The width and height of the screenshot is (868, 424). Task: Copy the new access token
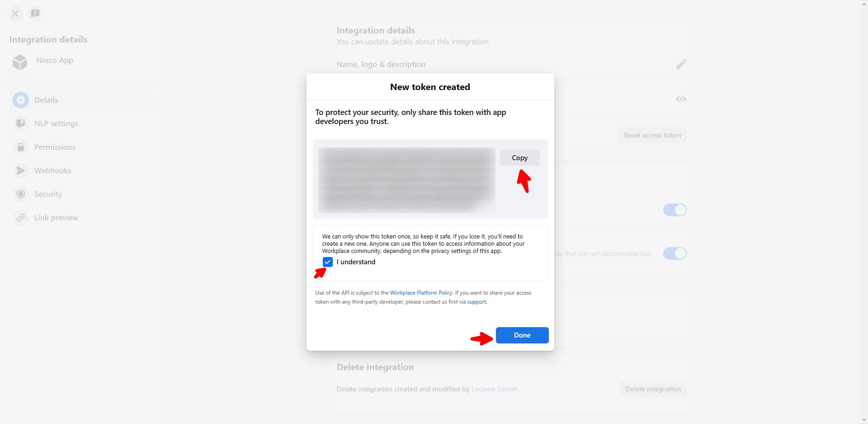coord(520,157)
